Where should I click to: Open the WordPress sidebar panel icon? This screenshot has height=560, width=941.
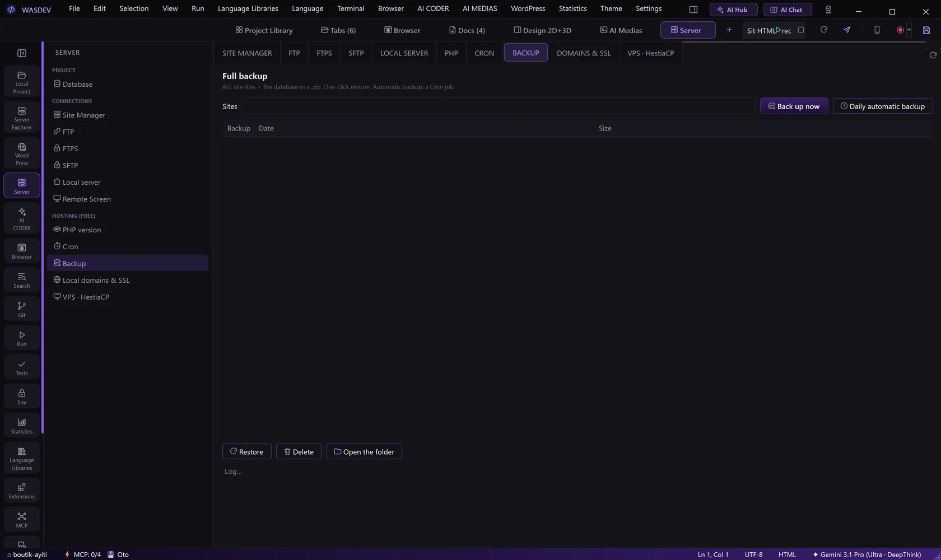22,154
